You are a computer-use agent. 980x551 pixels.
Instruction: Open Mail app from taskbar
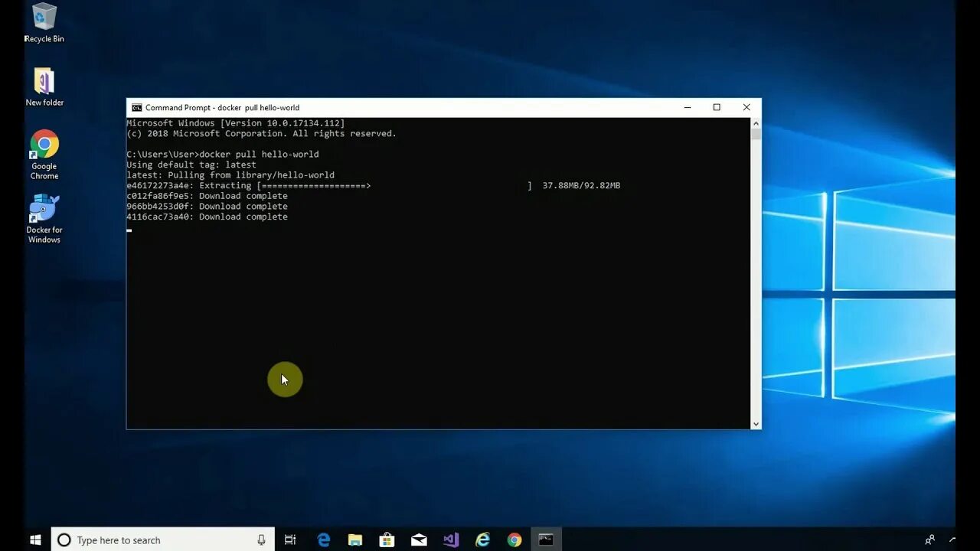click(419, 540)
